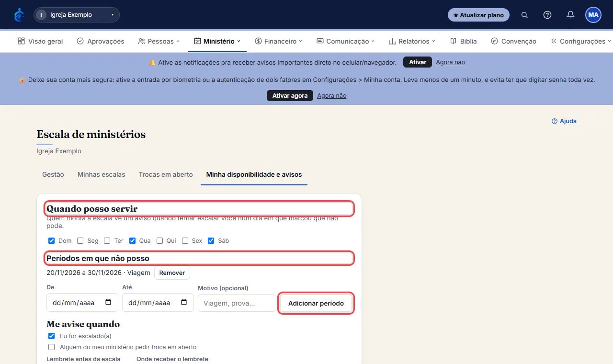Open calendar picker in De date field
This screenshot has width=613, height=364.
(x=108, y=303)
